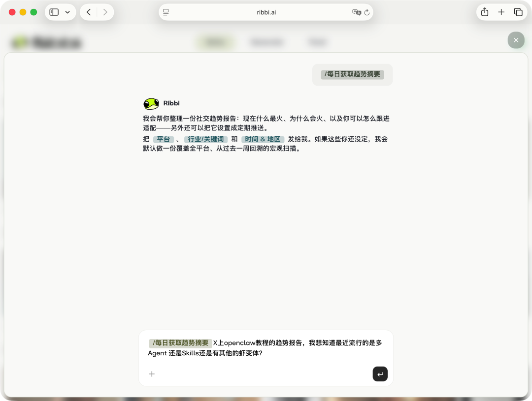532x401 pixels.
Task: Click the forward navigation arrow
Action: (x=105, y=12)
